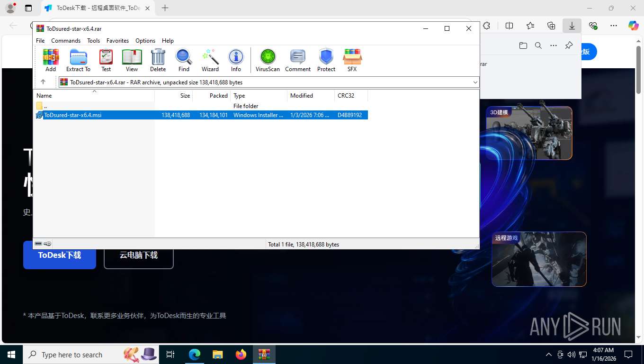Image resolution: width=644 pixels, height=364 pixels.
Task: Open the Commands menu
Action: point(66,41)
